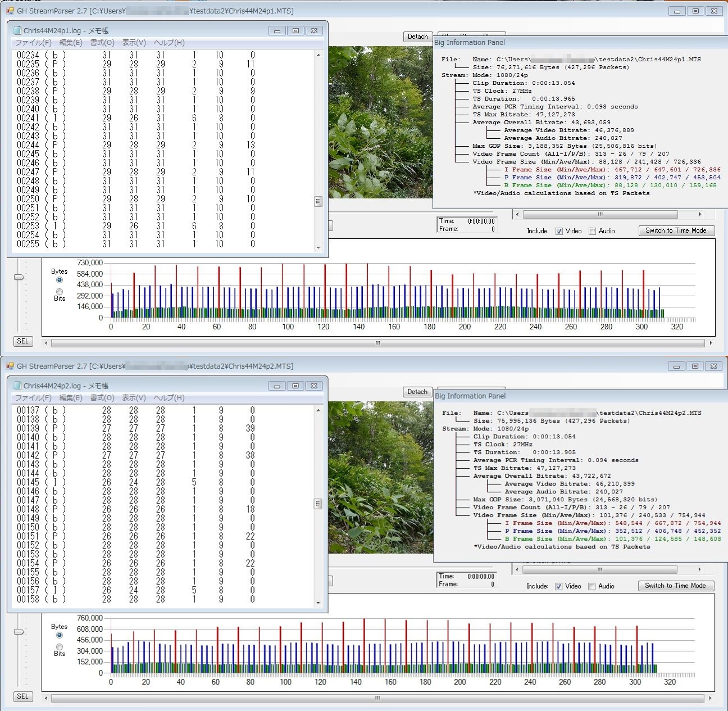Click the Notepad icon of Chris44M24p2.log window

coord(17,386)
